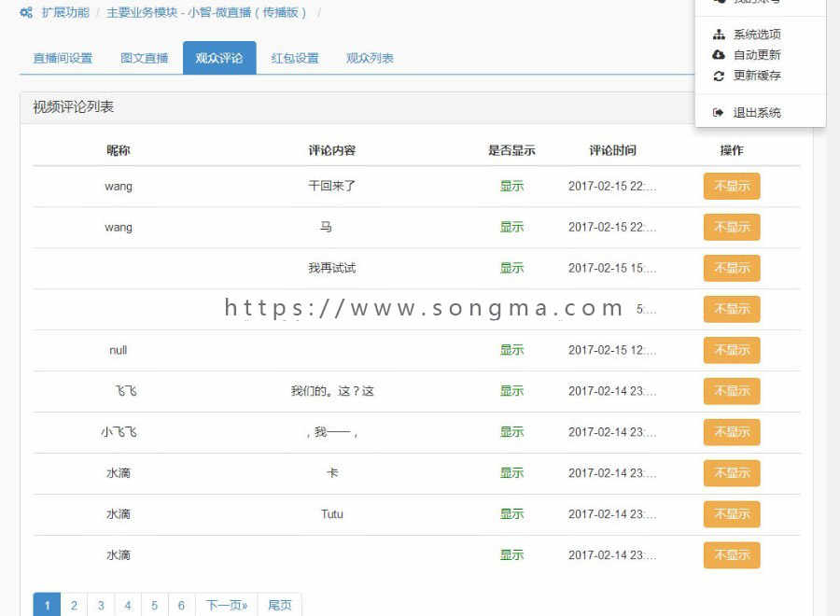Image resolution: width=840 pixels, height=616 pixels.
Task: Open 主要业务模块 - 小智-微直播 breadcrumb link
Action: click(x=206, y=12)
